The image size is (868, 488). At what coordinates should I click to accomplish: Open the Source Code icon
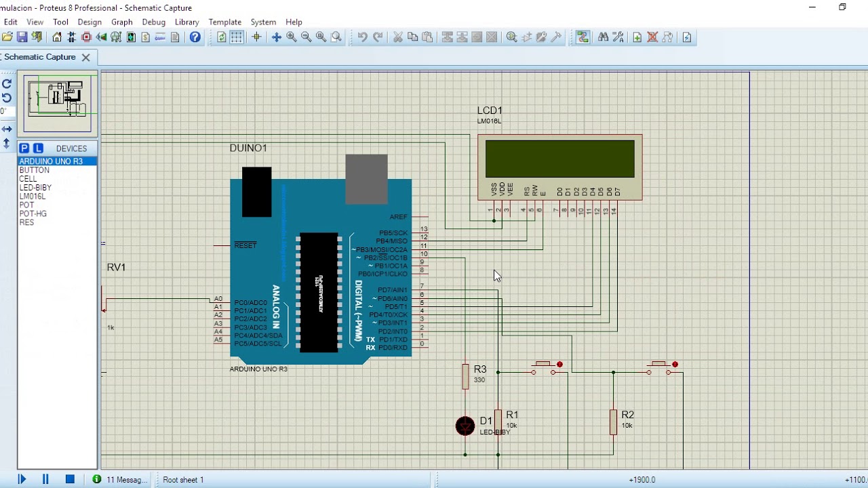click(x=160, y=37)
